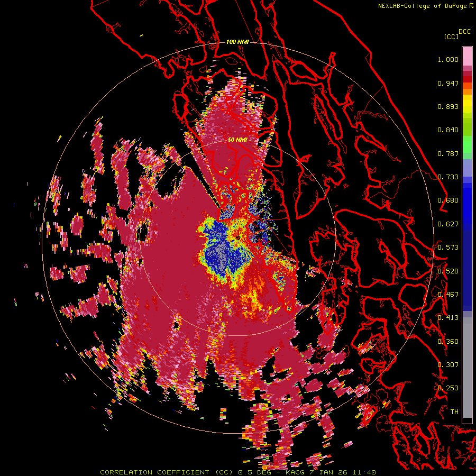Select the 0.627 scale value
Viewport: 476px width, 476px height.
448,224
